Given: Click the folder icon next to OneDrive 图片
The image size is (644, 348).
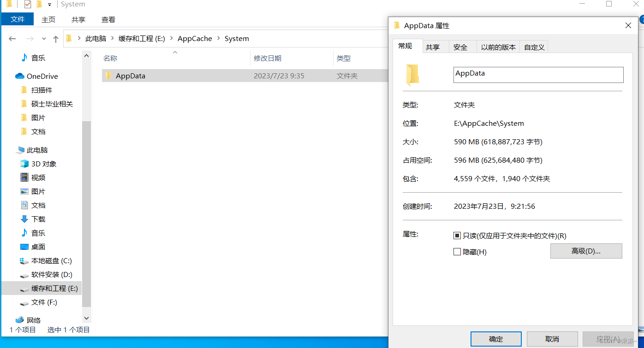Looking at the screenshot, I should [24, 118].
